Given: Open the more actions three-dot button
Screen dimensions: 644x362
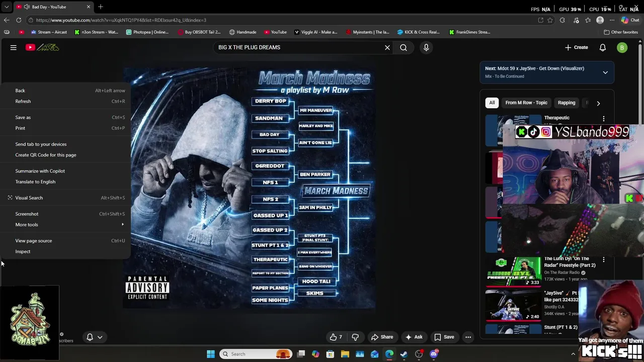Looking at the screenshot, I should point(468,337).
